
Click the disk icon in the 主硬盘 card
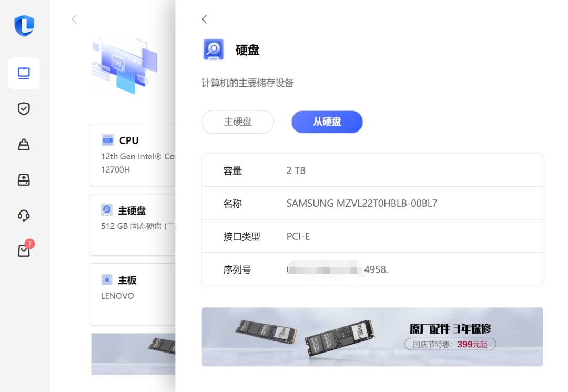tap(106, 210)
